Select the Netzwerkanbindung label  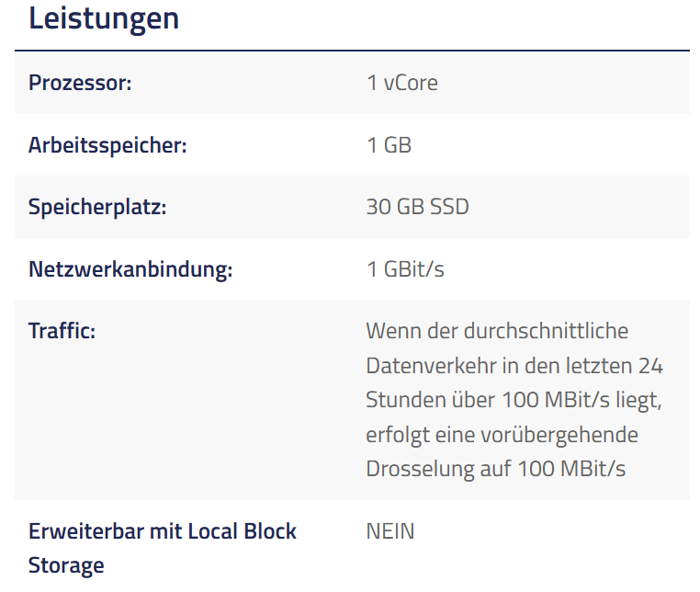coord(130,269)
